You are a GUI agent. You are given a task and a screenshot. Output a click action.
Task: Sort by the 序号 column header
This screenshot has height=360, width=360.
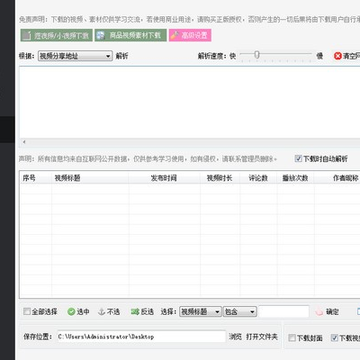tap(36, 178)
